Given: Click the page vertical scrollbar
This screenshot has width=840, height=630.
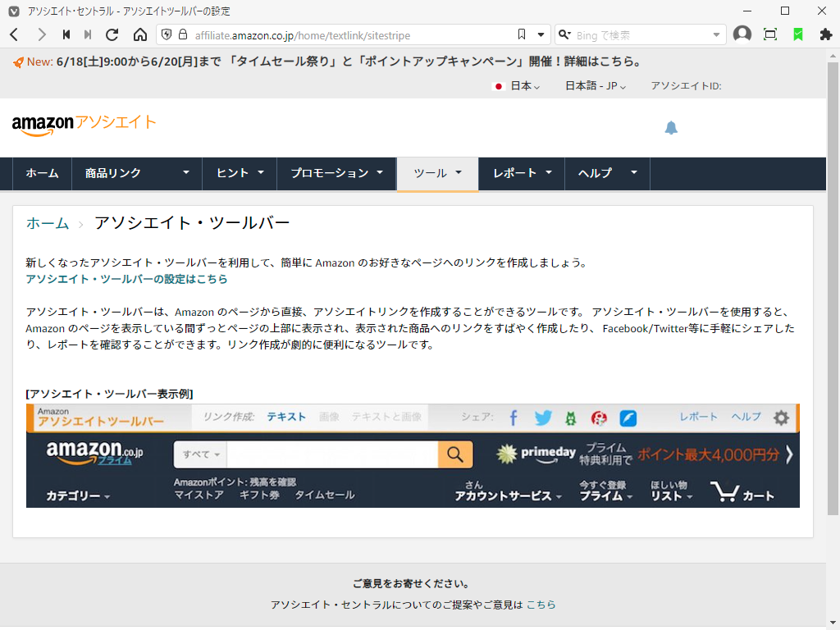Looking at the screenshot, I should coord(833,288).
